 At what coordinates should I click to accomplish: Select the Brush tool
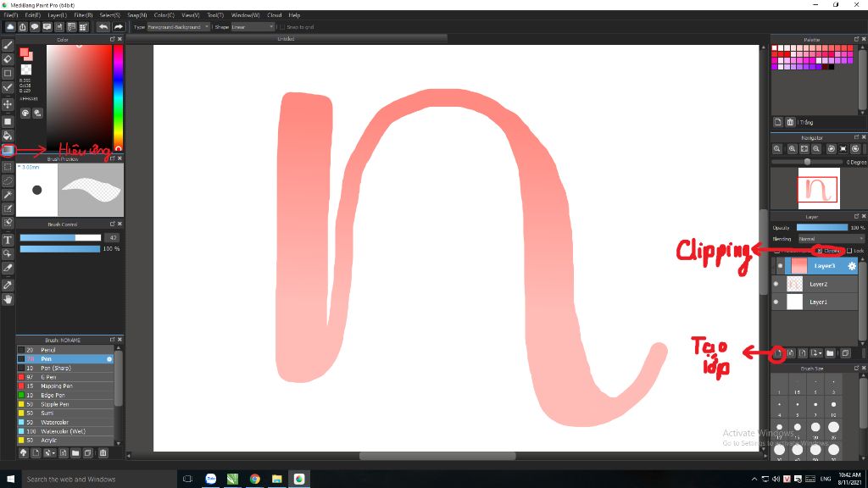tap(8, 46)
